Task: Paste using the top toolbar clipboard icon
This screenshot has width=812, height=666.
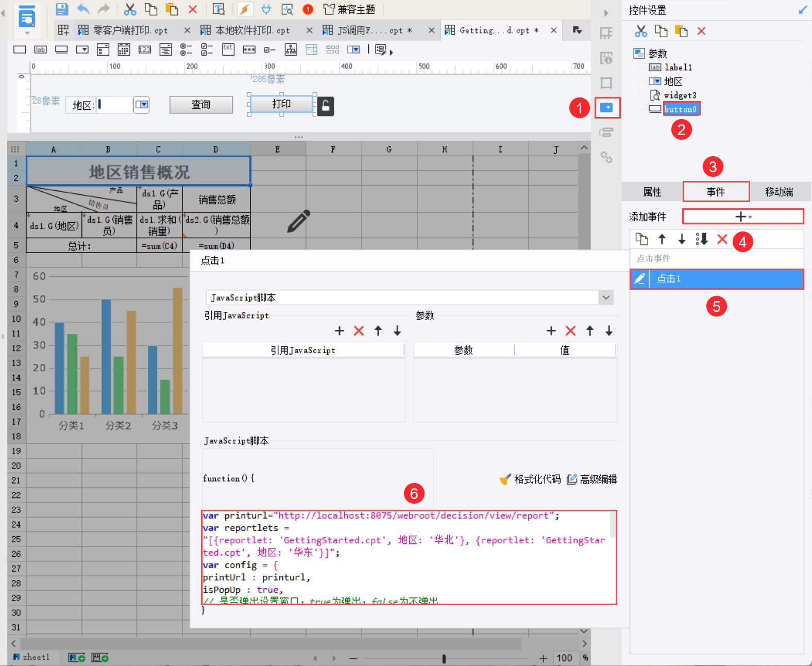Action: [x=172, y=9]
